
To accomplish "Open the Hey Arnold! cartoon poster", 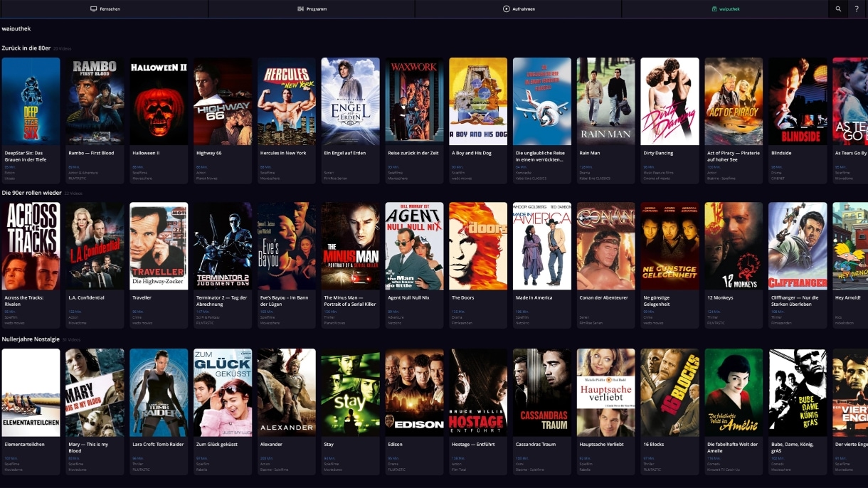I will coord(850,246).
